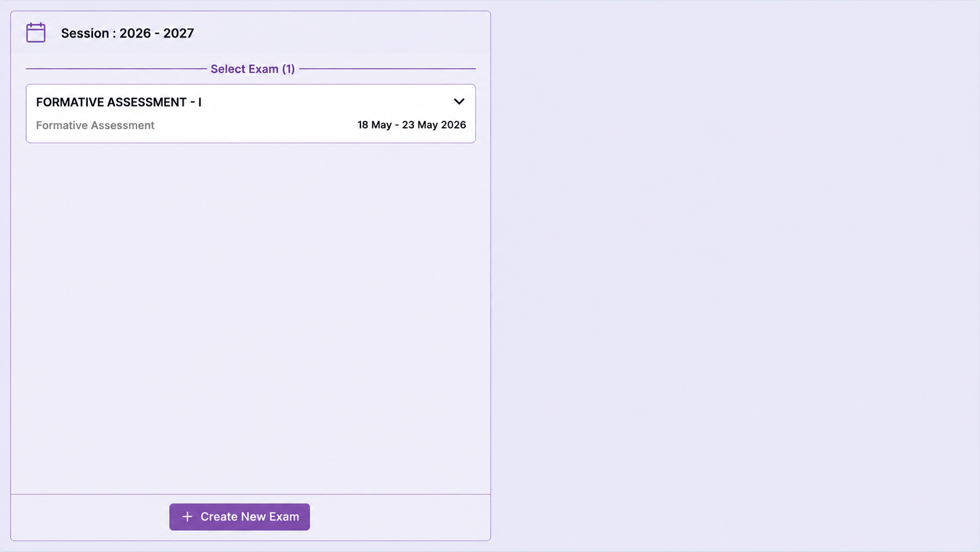Viewport: 980px width, 552px height.
Task: Click the Create New Exam button
Action: point(239,517)
